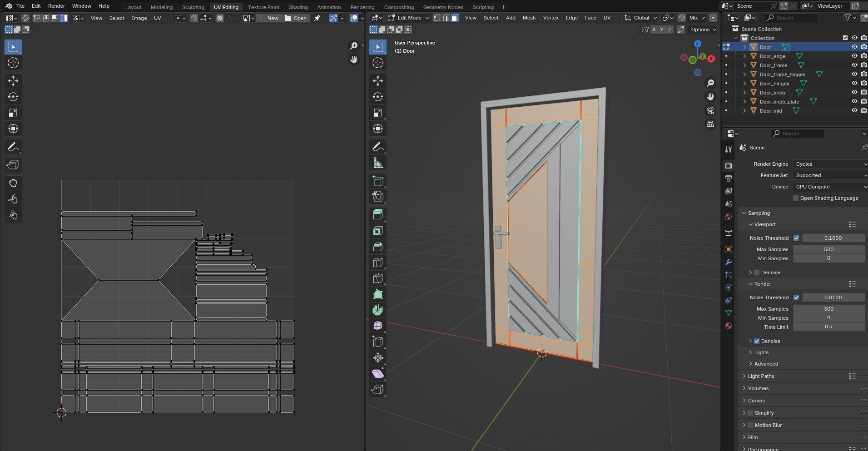Image resolution: width=868 pixels, height=451 pixels.
Task: Click the New image button
Action: pyautogui.click(x=268, y=18)
